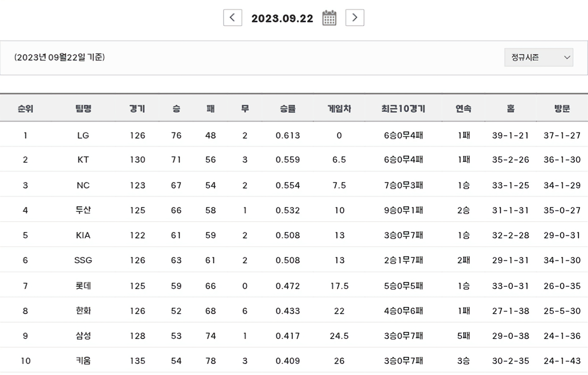Click KT win rate 0.559
Screen dimensions: 588x375
coord(288,160)
